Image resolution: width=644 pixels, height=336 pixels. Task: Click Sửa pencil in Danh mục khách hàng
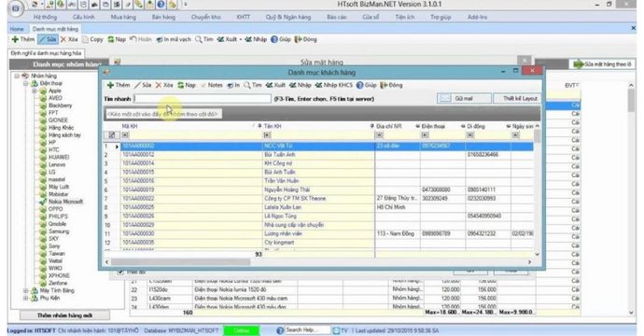pyautogui.click(x=137, y=85)
